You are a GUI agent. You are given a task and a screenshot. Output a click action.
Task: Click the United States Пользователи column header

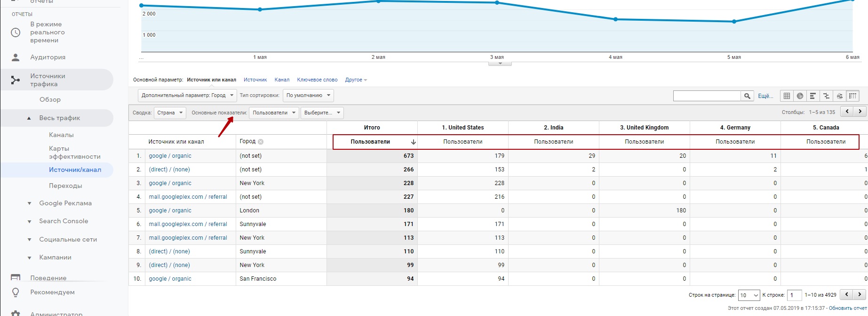463,142
